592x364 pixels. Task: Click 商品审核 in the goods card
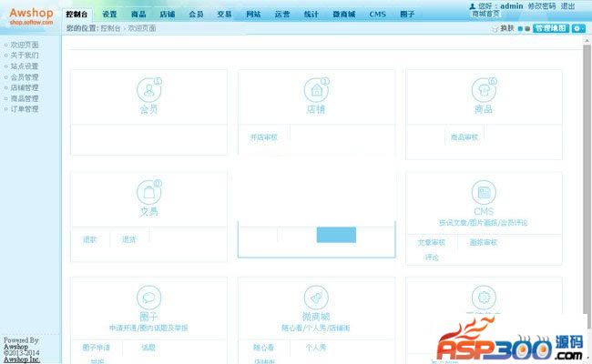[464, 137]
